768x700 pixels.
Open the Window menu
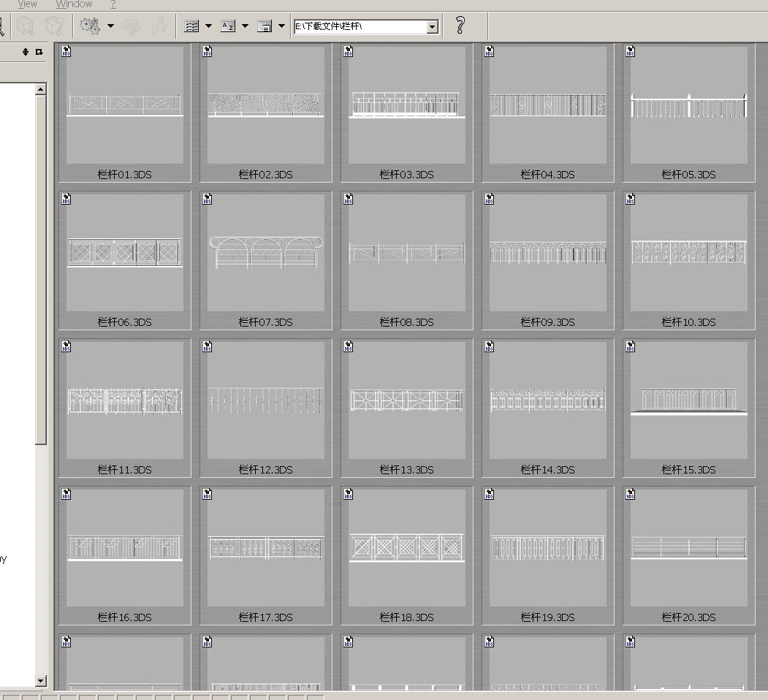pyautogui.click(x=74, y=4)
